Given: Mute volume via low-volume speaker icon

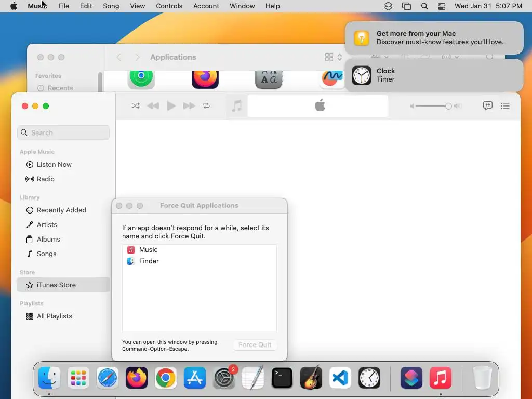Looking at the screenshot, I should click(412, 106).
